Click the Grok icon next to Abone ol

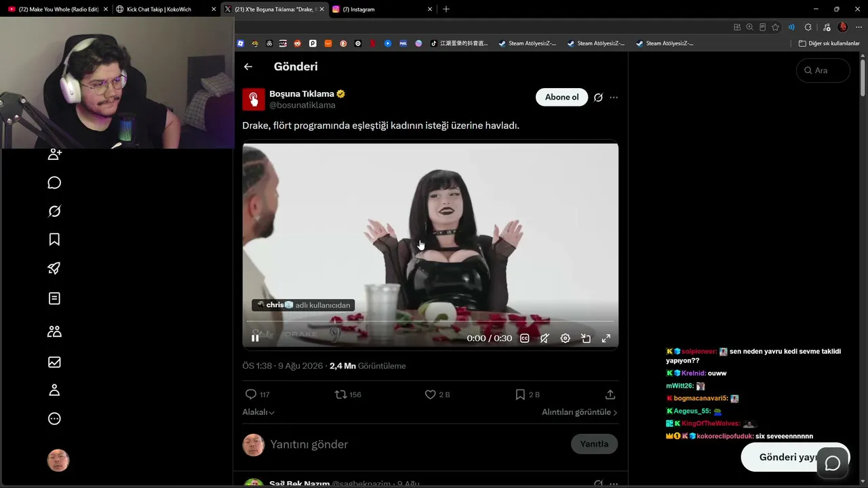[x=598, y=98]
